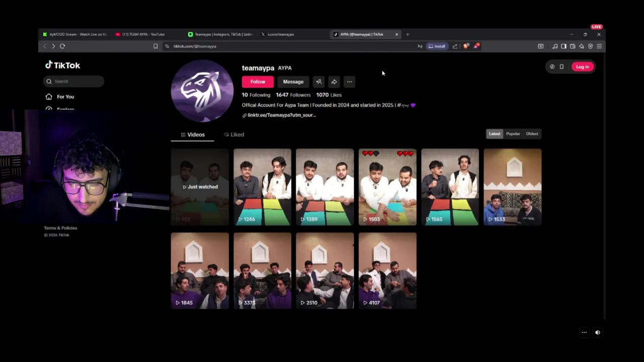644x362 pixels.
Task: Click the add-friend icon beside Message
Action: [318, 81]
